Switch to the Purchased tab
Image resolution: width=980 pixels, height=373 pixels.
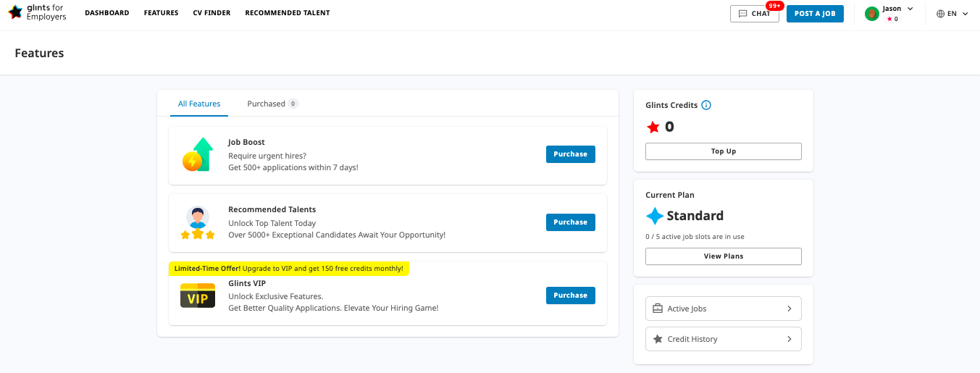pyautogui.click(x=272, y=104)
